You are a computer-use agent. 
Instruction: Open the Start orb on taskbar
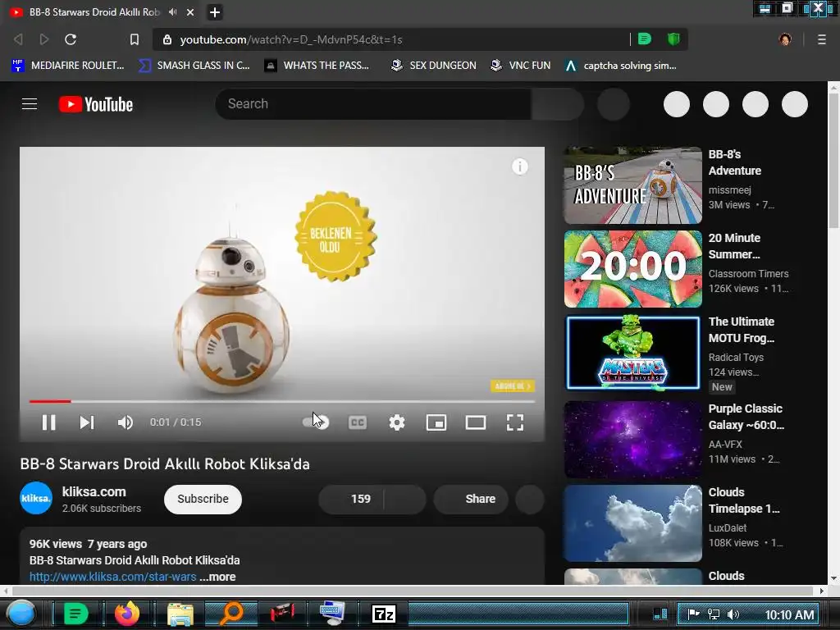click(21, 614)
